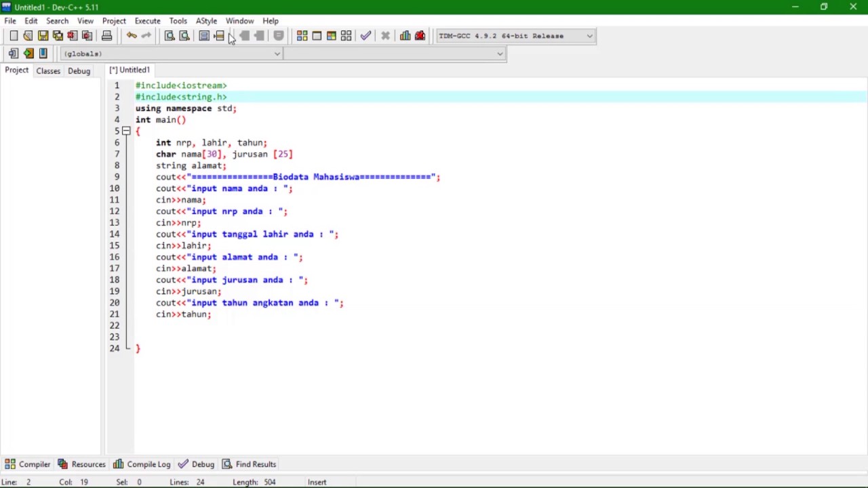Click the "cin>>tahun;" code line
The height and width of the screenshot is (488, 868).
[x=183, y=314]
